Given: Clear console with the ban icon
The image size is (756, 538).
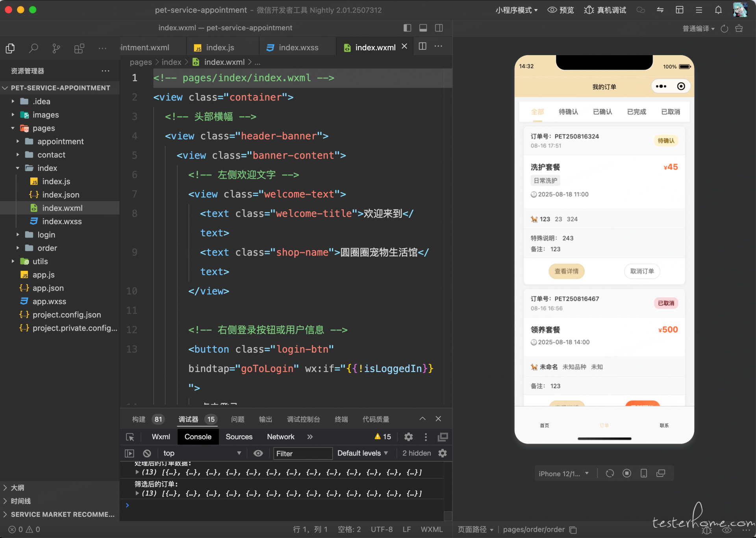Looking at the screenshot, I should coord(147,453).
